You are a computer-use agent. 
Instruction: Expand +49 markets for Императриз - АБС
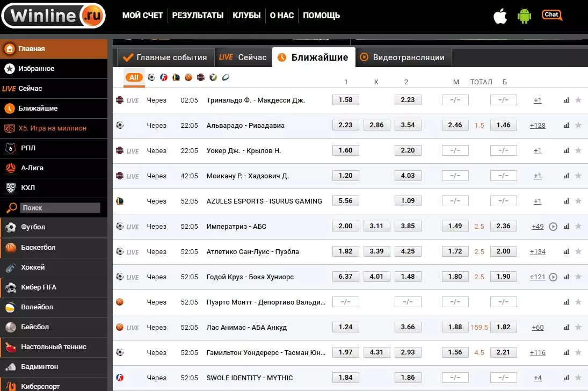click(538, 226)
